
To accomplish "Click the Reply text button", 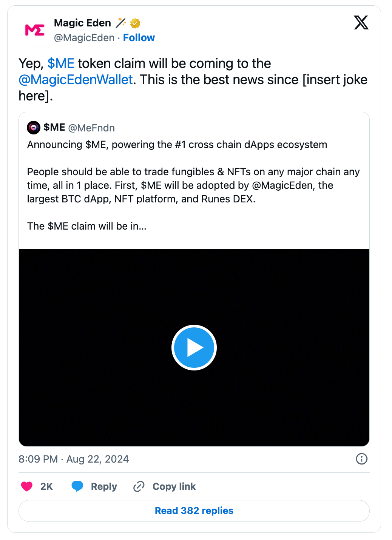I will [x=104, y=486].
